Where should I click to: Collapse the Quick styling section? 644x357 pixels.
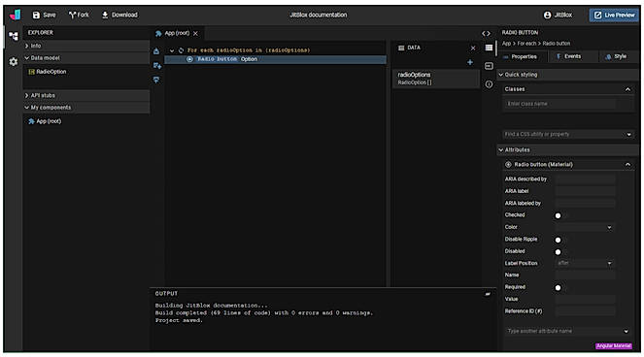click(568, 75)
